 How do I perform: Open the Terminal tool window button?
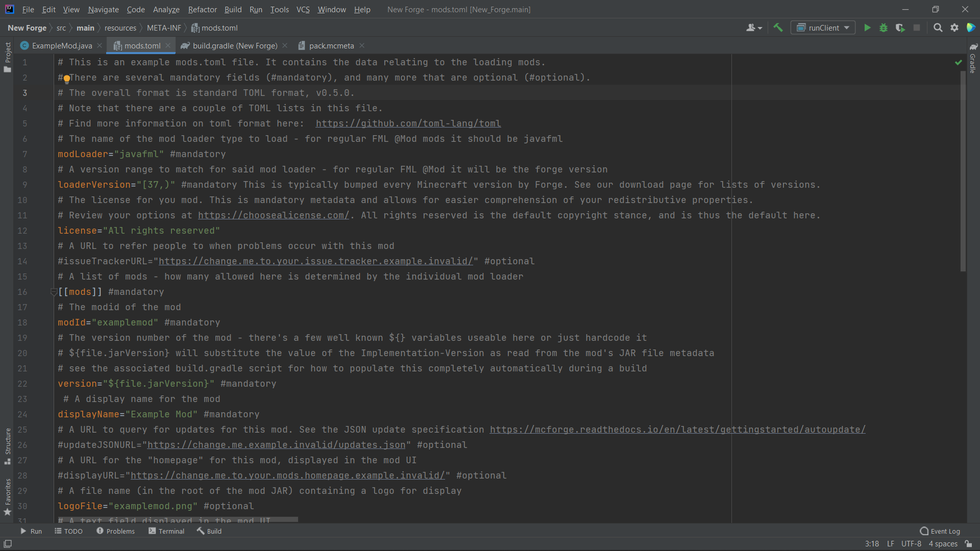click(x=166, y=531)
